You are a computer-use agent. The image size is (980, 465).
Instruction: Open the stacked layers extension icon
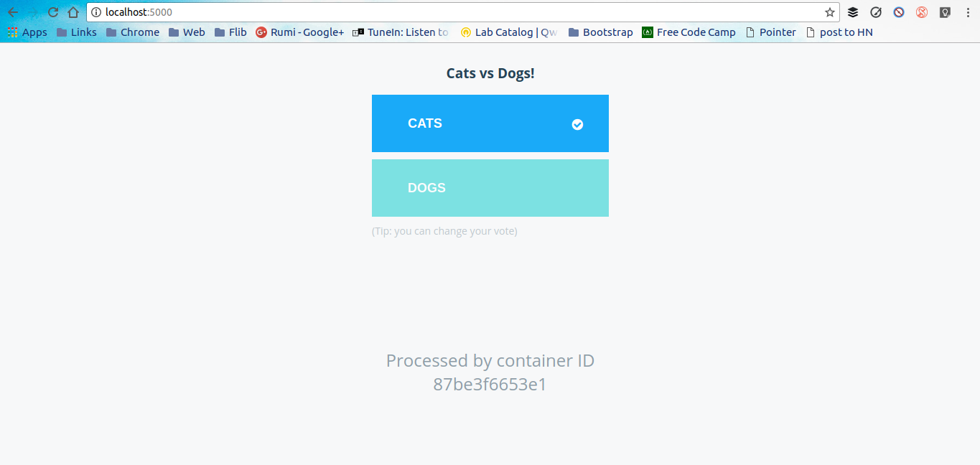coord(853,12)
